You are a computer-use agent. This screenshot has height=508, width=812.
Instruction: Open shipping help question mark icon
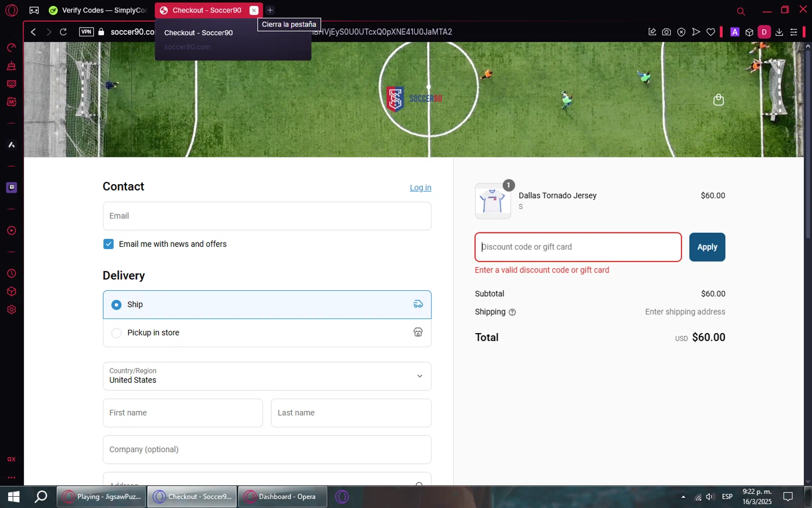click(512, 312)
